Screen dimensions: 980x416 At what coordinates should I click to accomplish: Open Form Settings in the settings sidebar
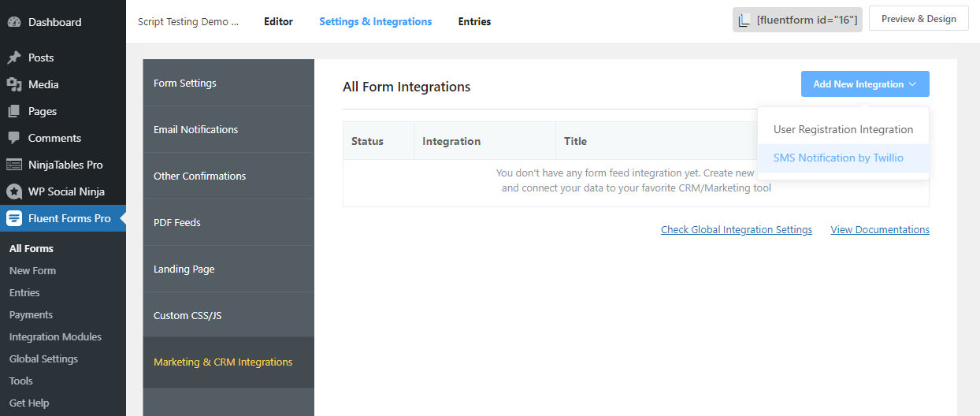point(228,83)
